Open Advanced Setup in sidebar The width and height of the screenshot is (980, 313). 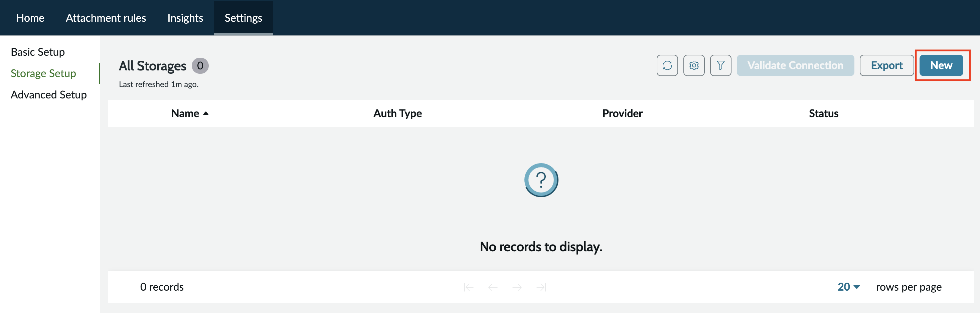point(49,94)
